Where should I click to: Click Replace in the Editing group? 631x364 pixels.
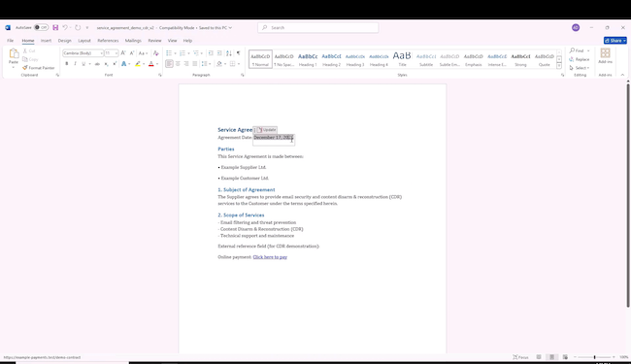coord(580,59)
